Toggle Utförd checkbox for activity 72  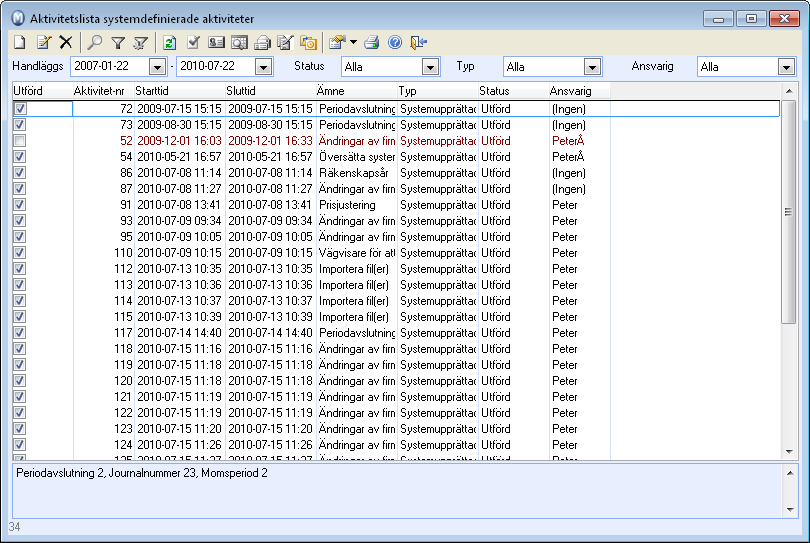[20, 108]
